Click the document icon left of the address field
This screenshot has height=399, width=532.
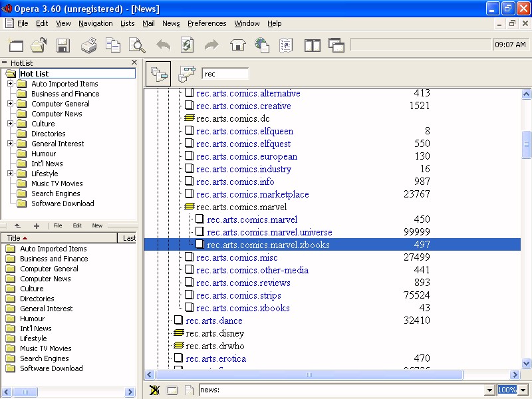click(189, 390)
